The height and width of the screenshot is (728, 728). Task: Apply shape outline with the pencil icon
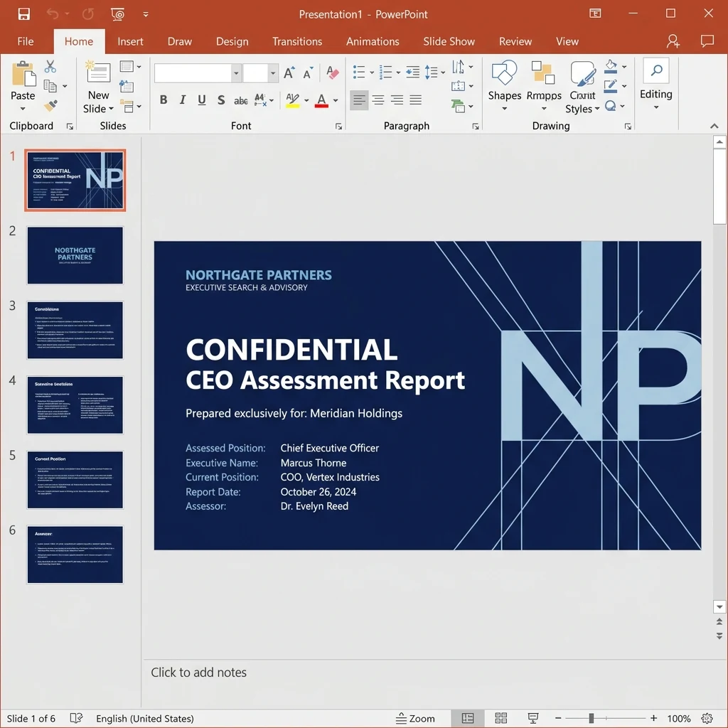coord(611,86)
